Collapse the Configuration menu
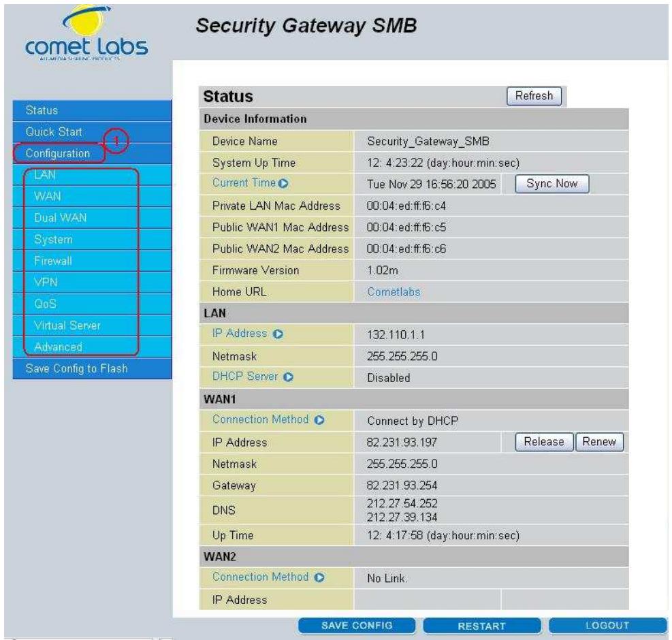Screen dimensions: 672x640 pos(92,153)
